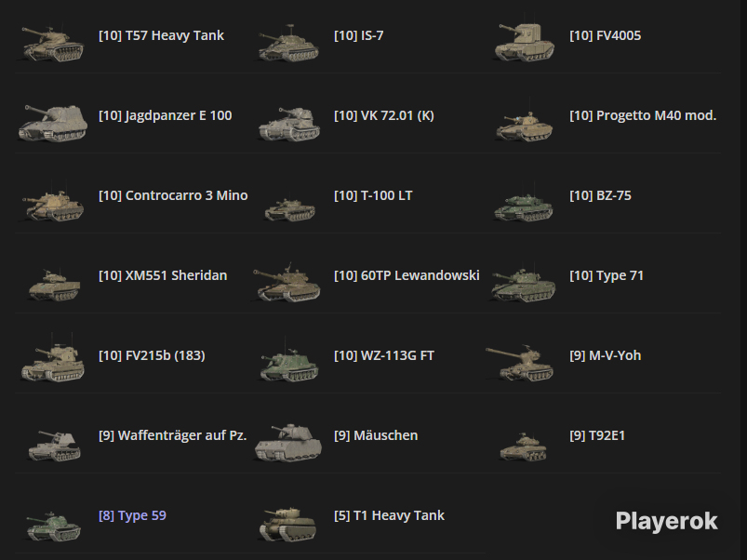
Task: Click the Playerok watermark logo
Action: (x=666, y=522)
